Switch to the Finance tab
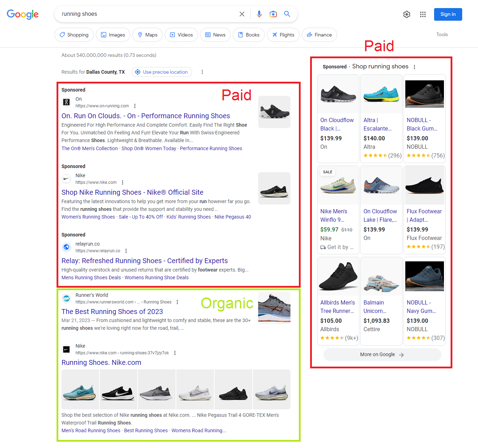Screen dimensions: 478x448 pyautogui.click(x=319, y=35)
